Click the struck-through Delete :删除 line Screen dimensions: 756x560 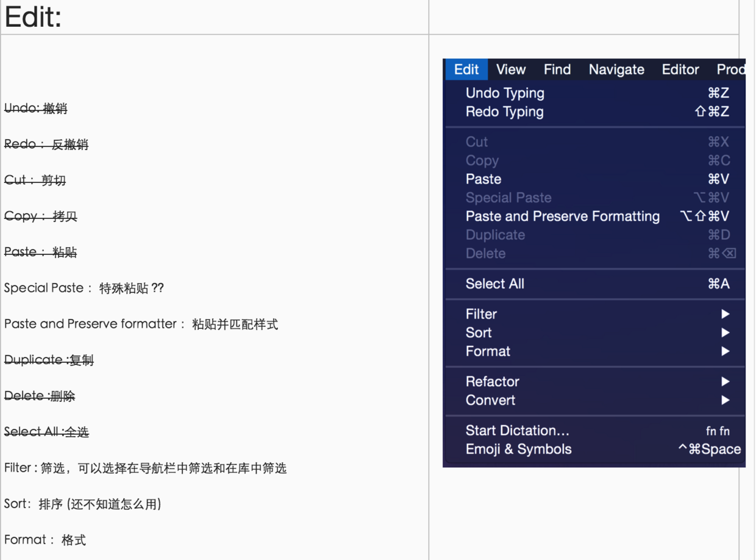pos(40,396)
